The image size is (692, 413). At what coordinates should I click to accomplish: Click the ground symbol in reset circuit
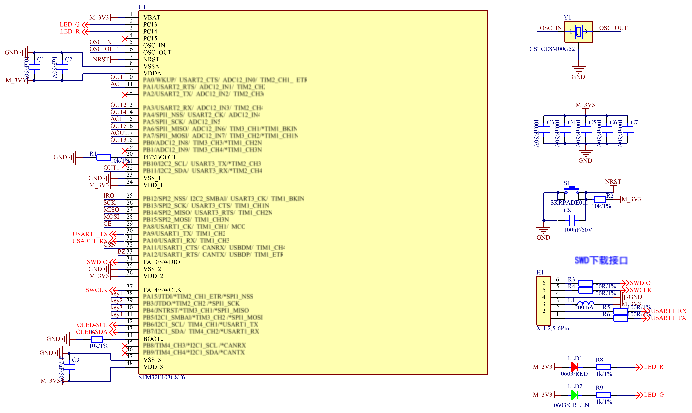543,230
